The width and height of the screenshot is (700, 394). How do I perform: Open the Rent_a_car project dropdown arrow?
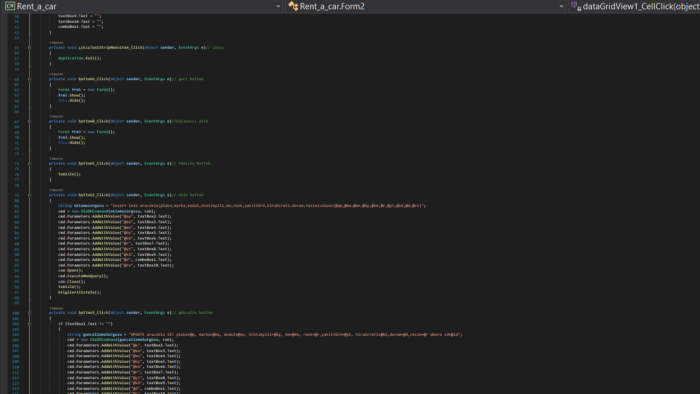point(278,6)
